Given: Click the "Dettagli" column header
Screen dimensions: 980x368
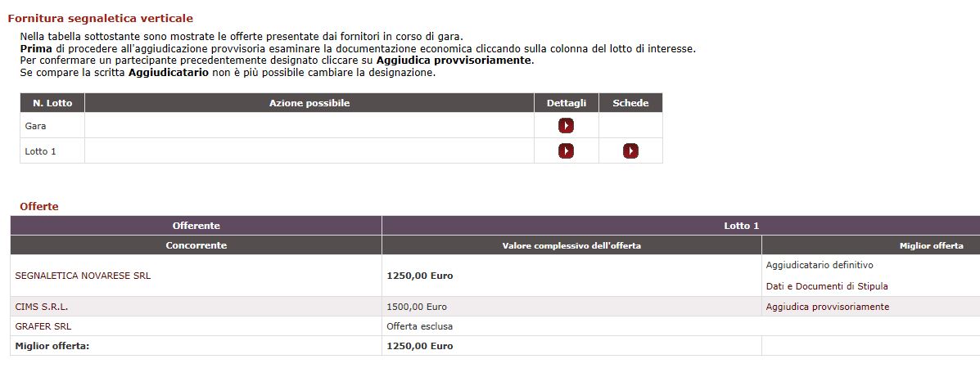Looking at the screenshot, I should pyautogui.click(x=567, y=103).
